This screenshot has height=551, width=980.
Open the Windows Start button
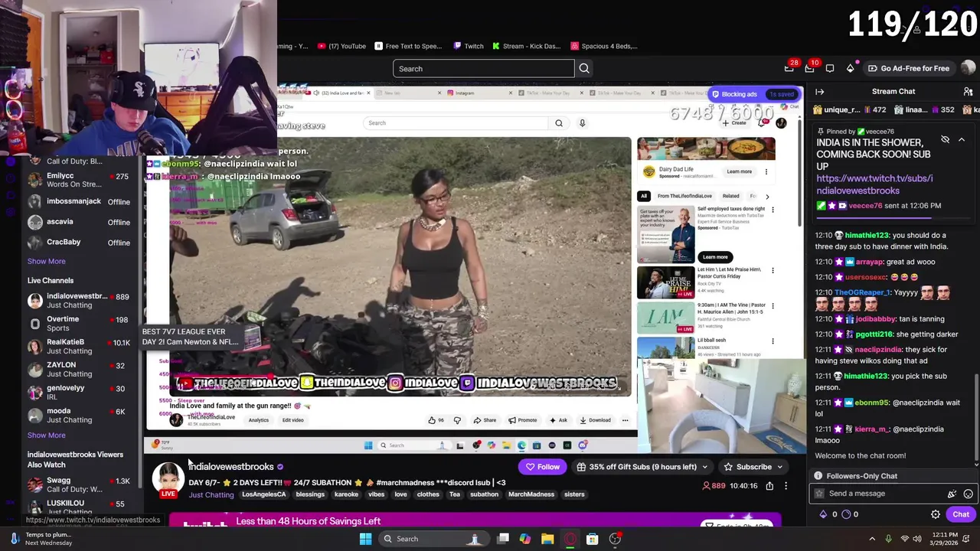(x=365, y=539)
